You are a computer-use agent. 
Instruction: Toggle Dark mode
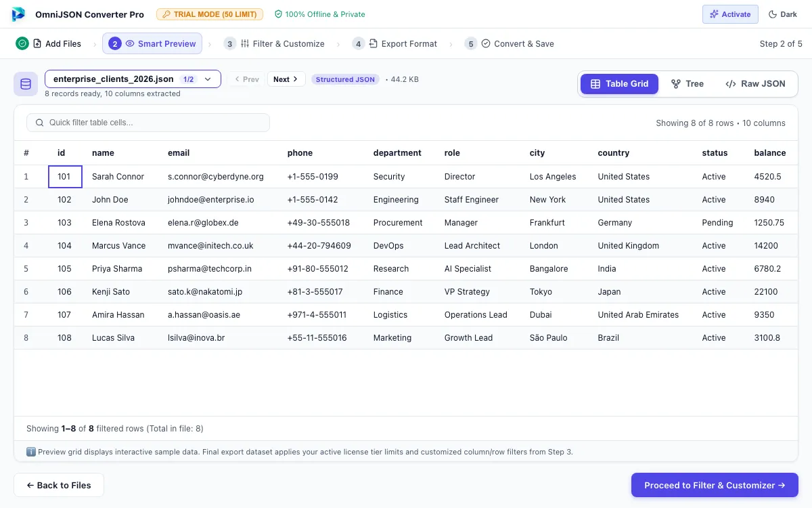pyautogui.click(x=783, y=14)
